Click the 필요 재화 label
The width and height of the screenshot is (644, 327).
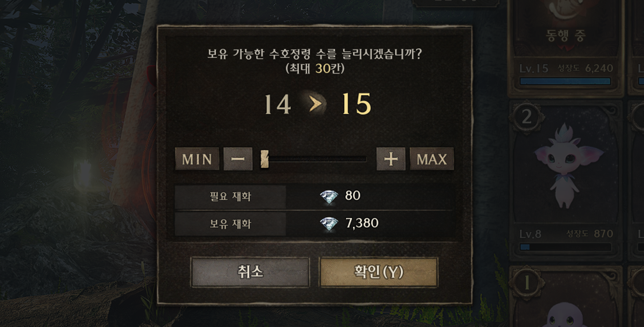[230, 196]
